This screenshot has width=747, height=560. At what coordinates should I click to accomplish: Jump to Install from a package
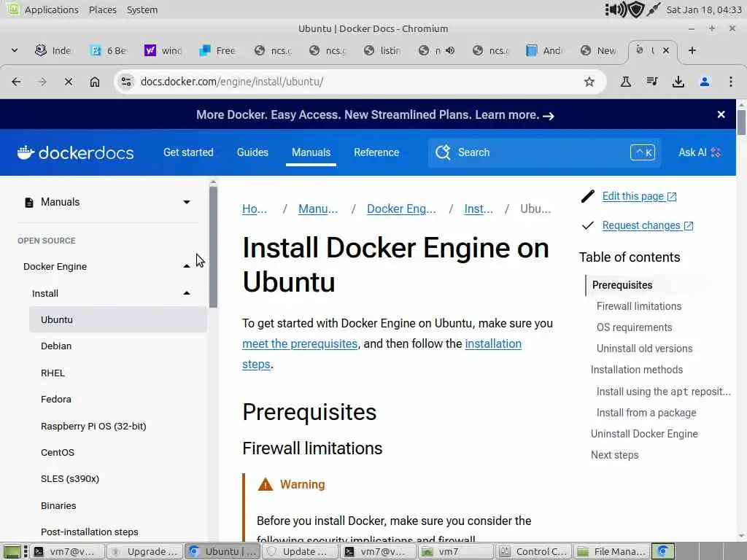coord(646,413)
